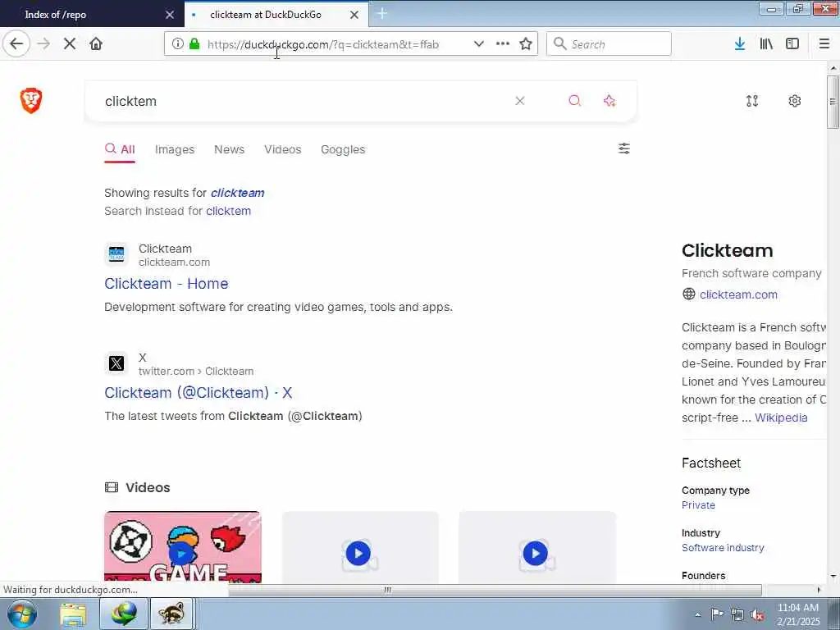840x630 pixels.
Task: Click the taskbar clock showing 11:04 AM
Action: (x=798, y=614)
